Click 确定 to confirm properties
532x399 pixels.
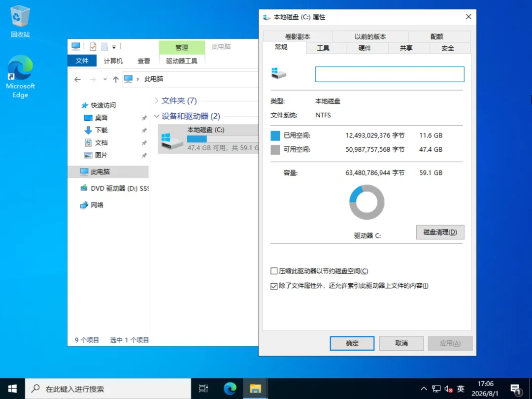[352, 343]
